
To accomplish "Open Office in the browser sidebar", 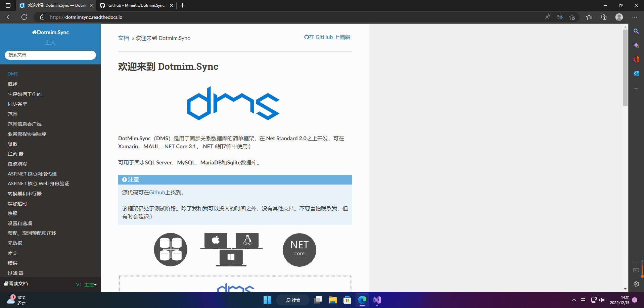I will click(x=636, y=59).
